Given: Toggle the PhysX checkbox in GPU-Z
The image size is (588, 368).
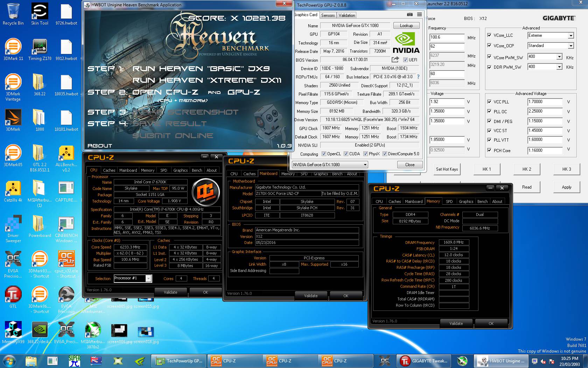Looking at the screenshot, I should pos(365,154).
